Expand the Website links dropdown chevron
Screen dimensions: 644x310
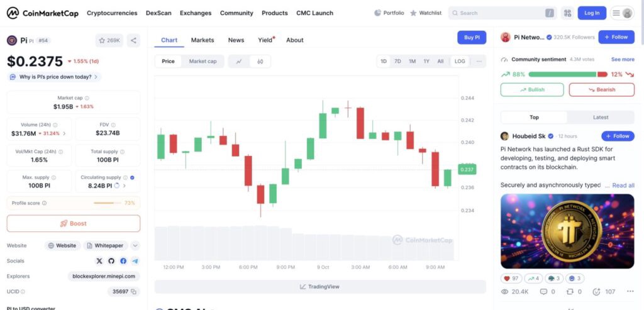(x=135, y=245)
